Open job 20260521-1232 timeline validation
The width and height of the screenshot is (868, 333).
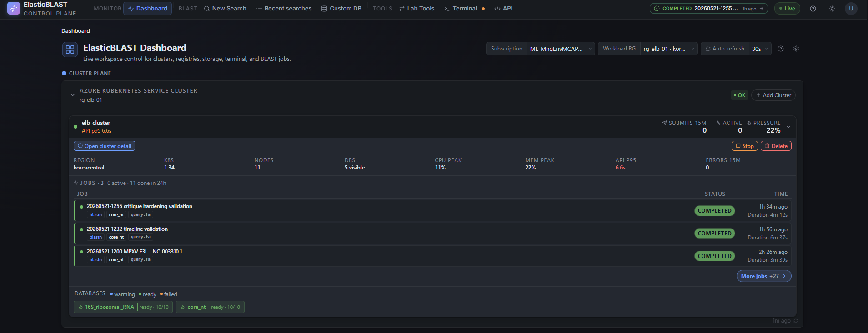432,233
